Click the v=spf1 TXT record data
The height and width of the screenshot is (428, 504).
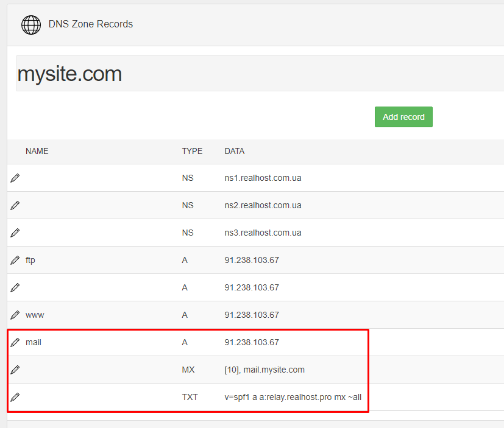293,397
